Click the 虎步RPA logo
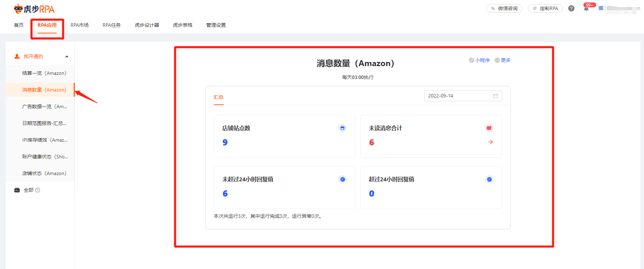This screenshot has width=644, height=269. (34, 9)
